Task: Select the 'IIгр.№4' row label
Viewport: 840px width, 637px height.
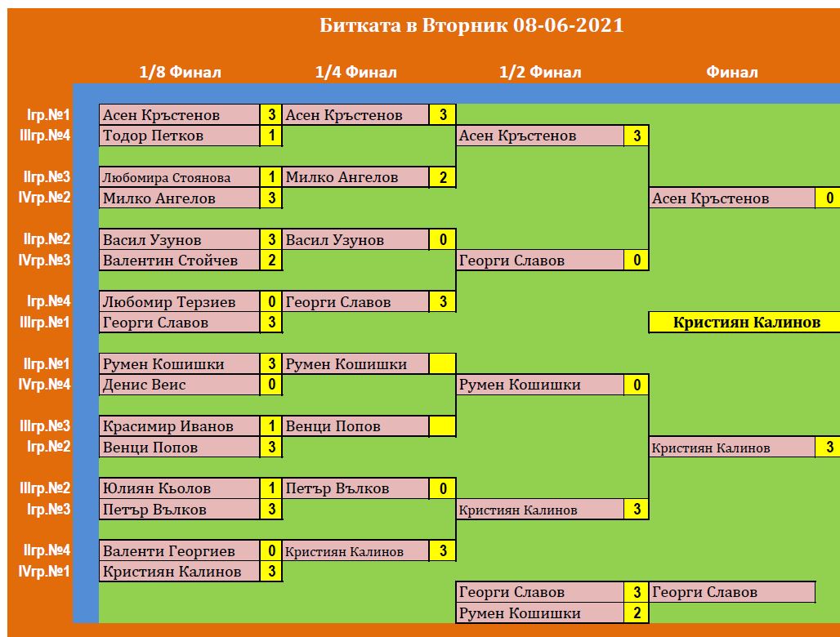Action: [47, 550]
